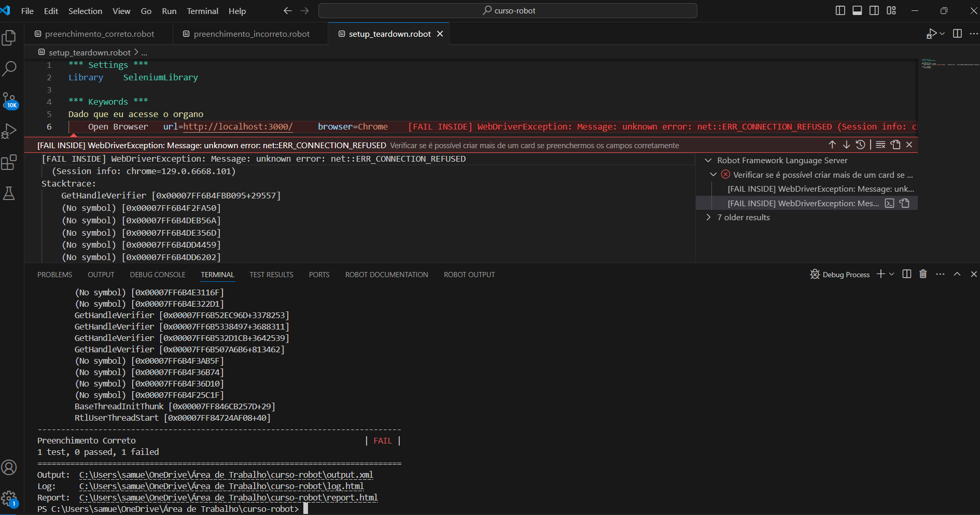This screenshot has width=980, height=515.
Task: Go to previous test failure arrow
Action: [832, 145]
